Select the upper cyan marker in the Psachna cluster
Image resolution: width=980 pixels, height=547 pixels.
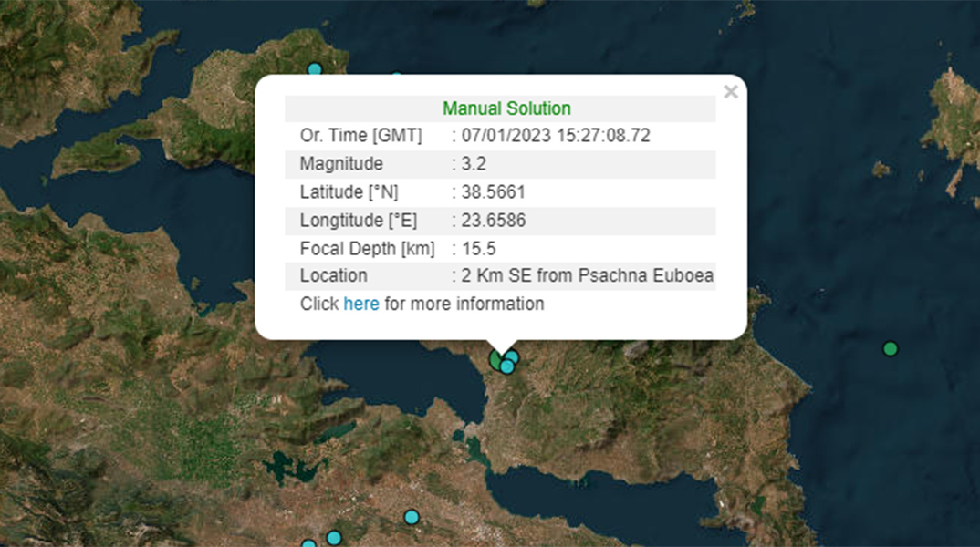[512, 356]
